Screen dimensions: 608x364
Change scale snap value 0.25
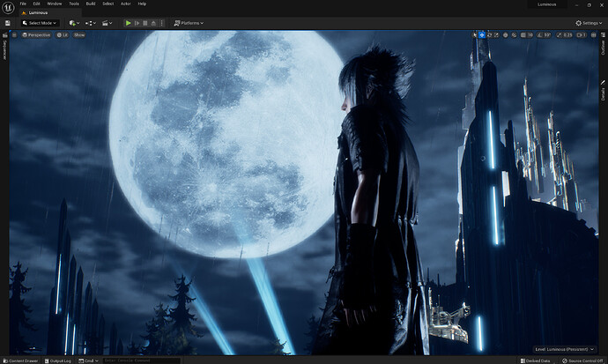pyautogui.click(x=567, y=35)
